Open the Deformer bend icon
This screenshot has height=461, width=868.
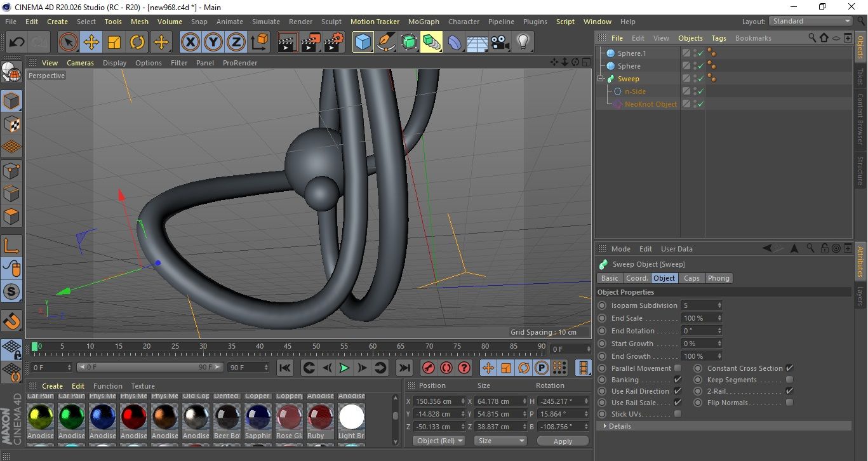455,43
